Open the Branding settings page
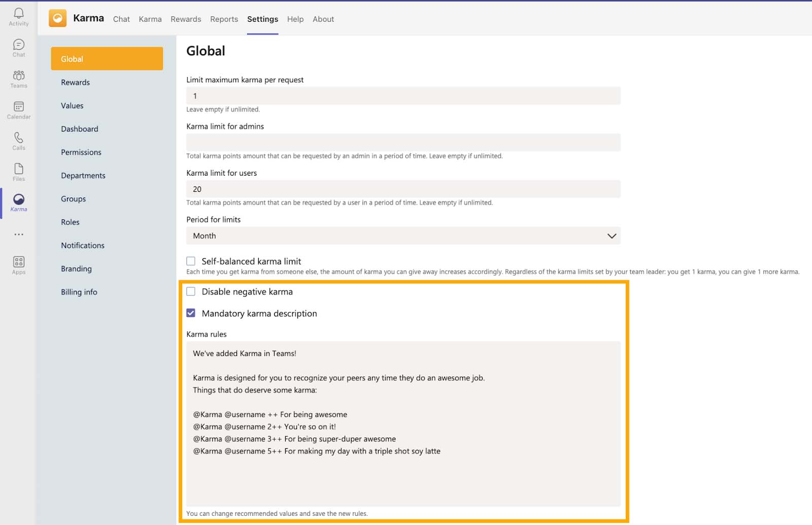Screen dimensions: 812x525 click(76, 269)
